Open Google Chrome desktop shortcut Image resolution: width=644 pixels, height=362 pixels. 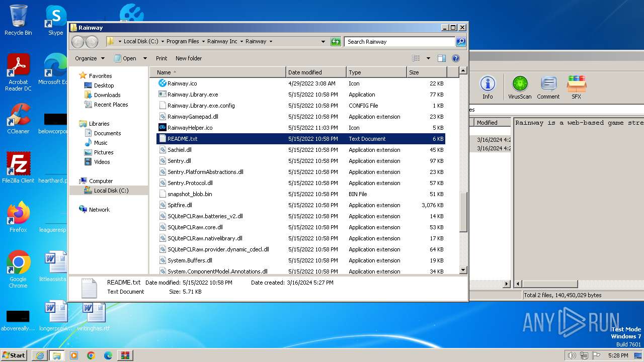(18, 269)
